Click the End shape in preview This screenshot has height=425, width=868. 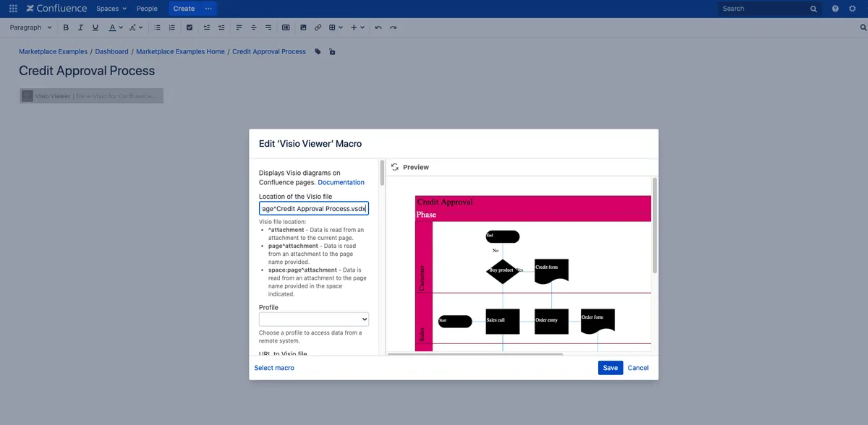503,236
